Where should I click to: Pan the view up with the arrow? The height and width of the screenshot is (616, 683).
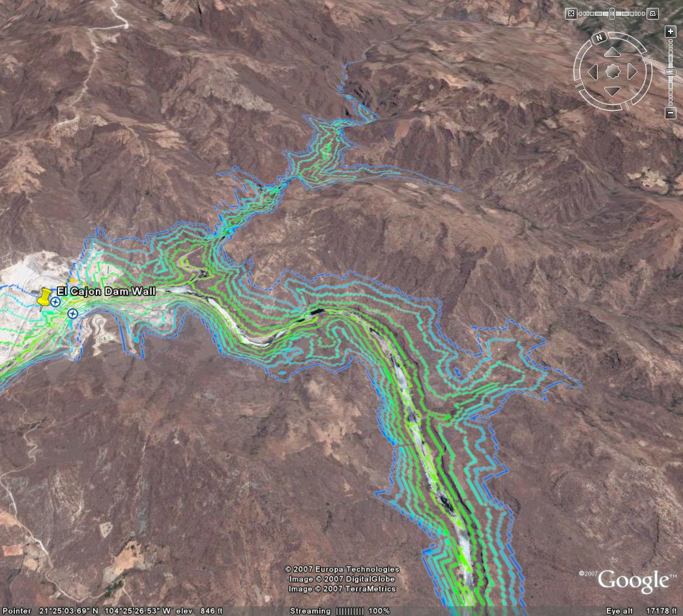613,52
